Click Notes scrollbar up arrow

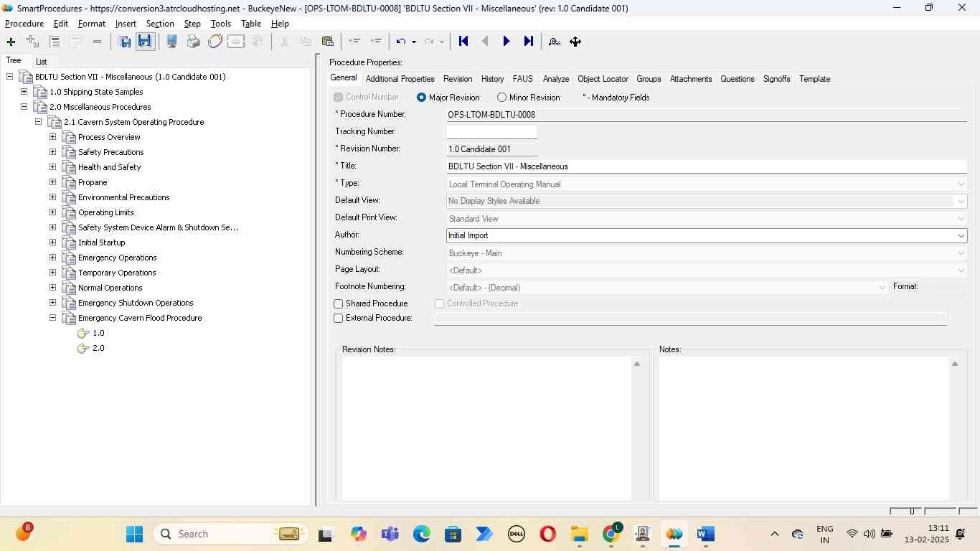click(954, 364)
